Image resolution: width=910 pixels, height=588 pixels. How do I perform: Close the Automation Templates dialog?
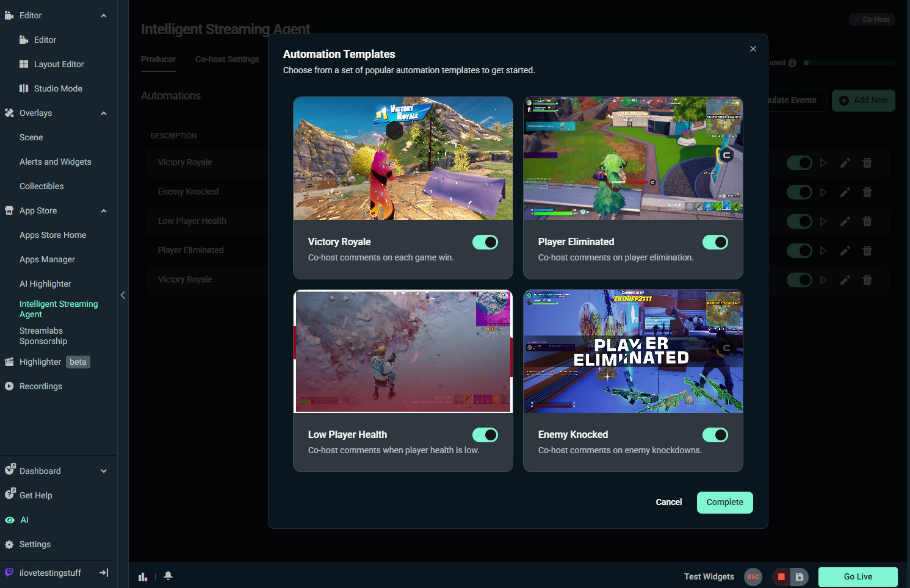(x=753, y=49)
